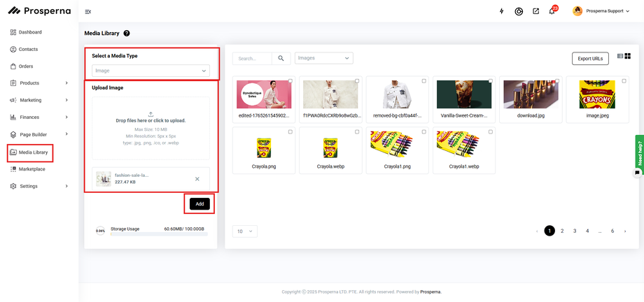Click the circular chart icon in header
Image resolution: width=644 pixels, height=302 pixels.
[x=519, y=11]
